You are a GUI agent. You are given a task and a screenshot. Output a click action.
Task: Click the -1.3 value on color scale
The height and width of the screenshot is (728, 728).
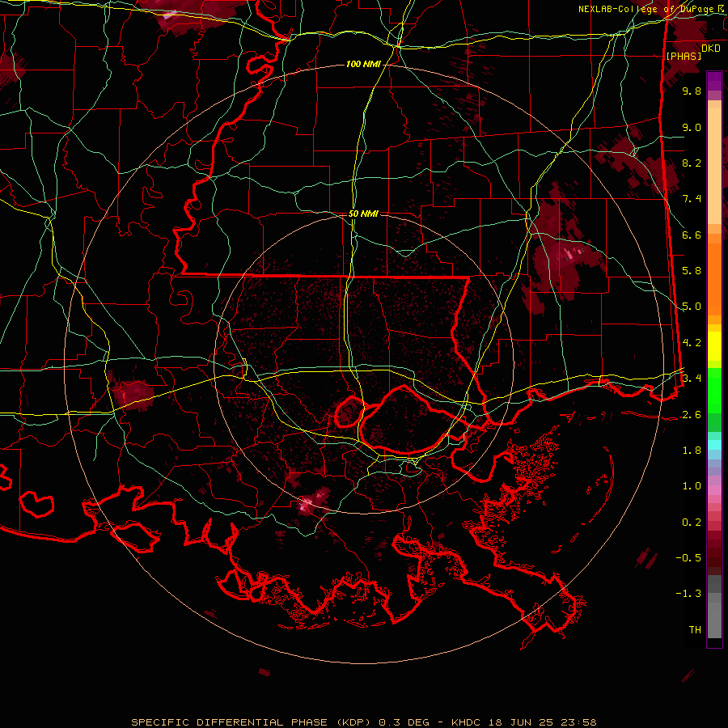tap(688, 594)
